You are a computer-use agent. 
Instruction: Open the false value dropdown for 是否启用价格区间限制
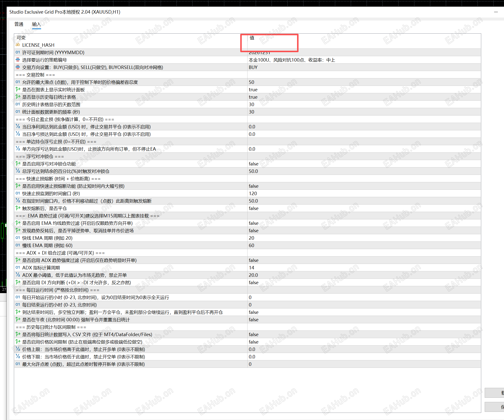pyautogui.click(x=253, y=342)
